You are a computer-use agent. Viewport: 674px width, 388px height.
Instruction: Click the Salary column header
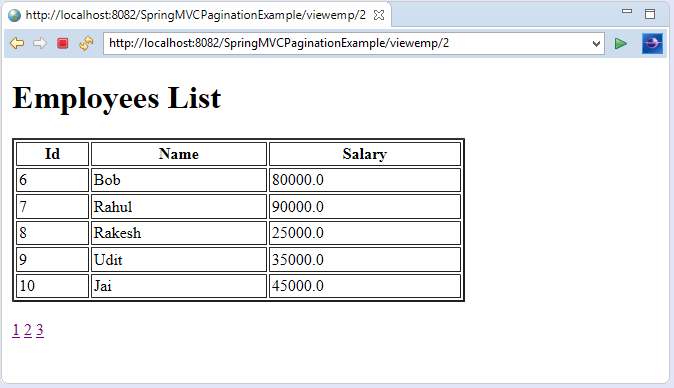pos(365,154)
